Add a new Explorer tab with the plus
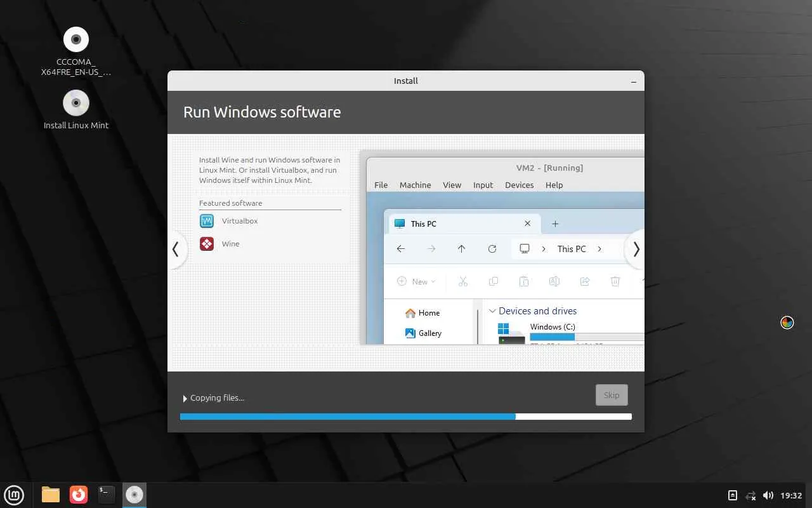Viewport: 812px width, 508px height. [x=555, y=224]
